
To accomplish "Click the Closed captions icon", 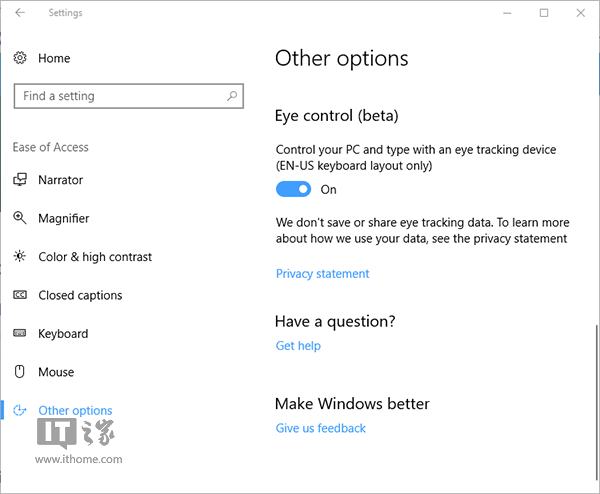I will [20, 295].
